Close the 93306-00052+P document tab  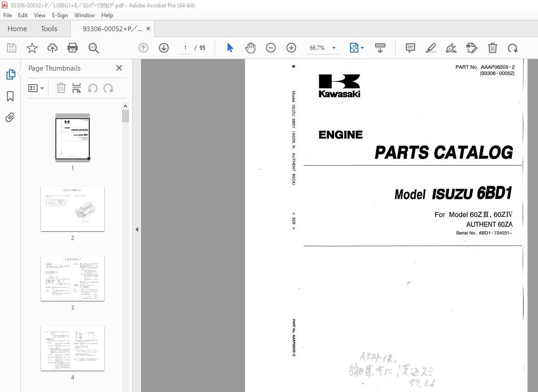148,29
